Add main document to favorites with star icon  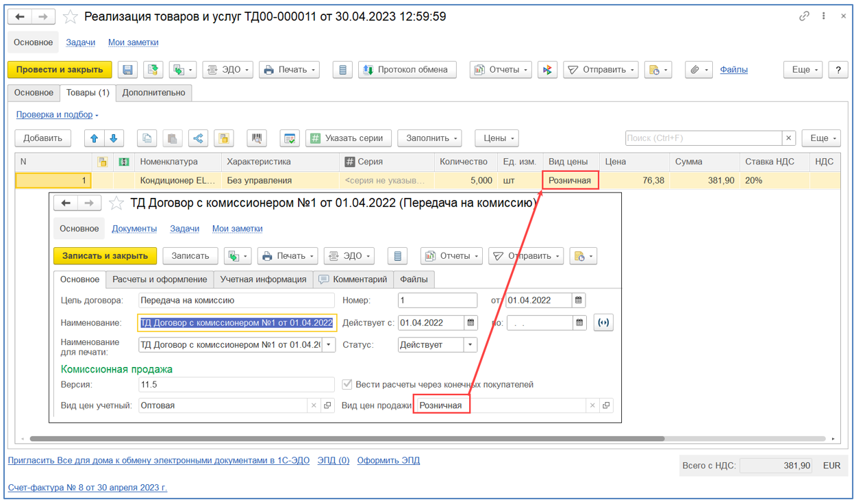tap(69, 17)
